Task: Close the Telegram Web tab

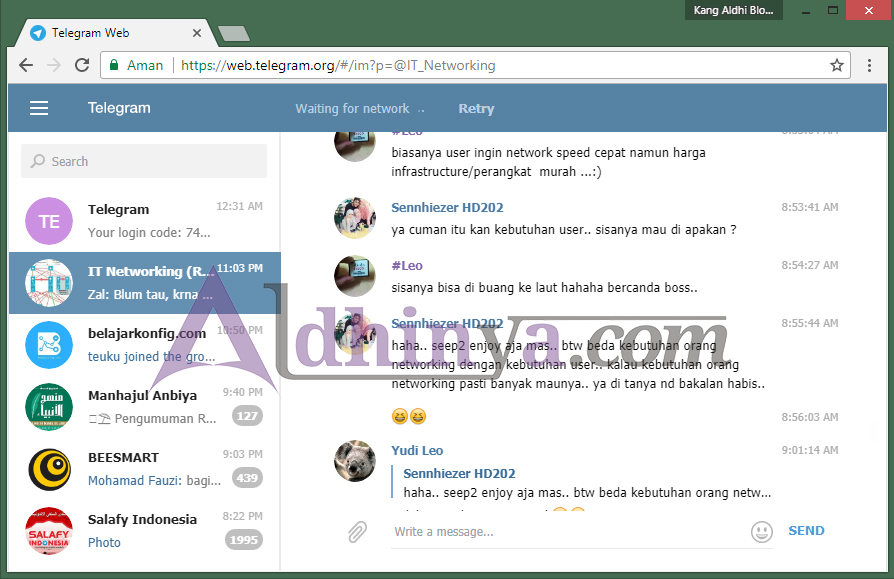Action: point(197,33)
